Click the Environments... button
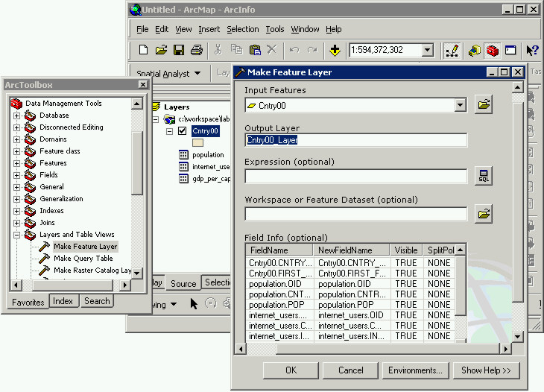The width and height of the screenshot is (544, 392). 415,370
